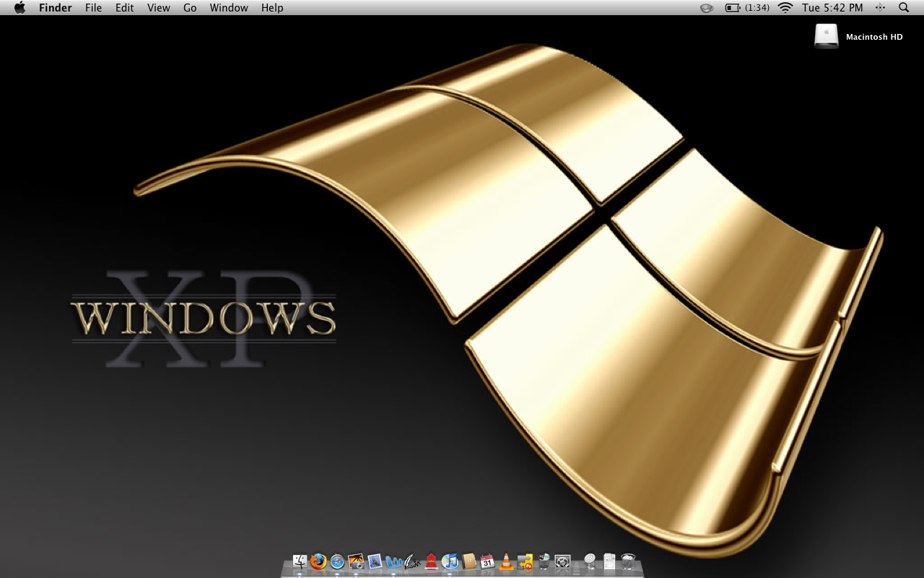Open the Address Book dock icon

[469, 561]
